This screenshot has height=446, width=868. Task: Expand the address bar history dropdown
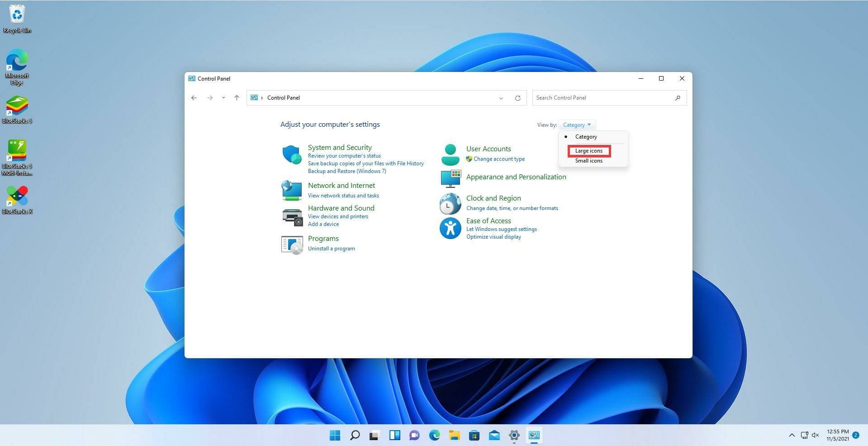coord(501,98)
